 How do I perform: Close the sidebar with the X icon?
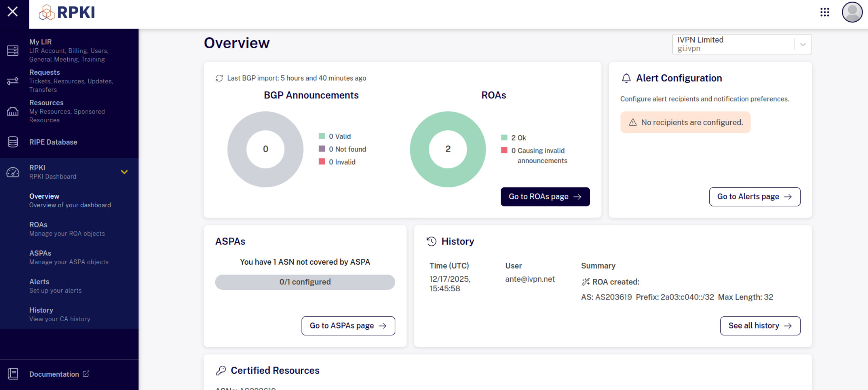[x=13, y=12]
